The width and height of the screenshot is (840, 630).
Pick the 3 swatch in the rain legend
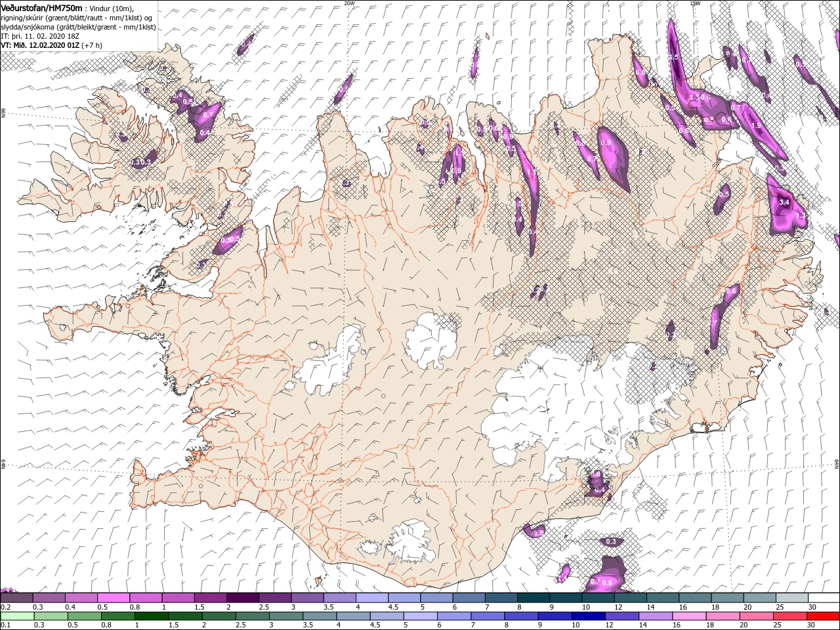pos(285,616)
